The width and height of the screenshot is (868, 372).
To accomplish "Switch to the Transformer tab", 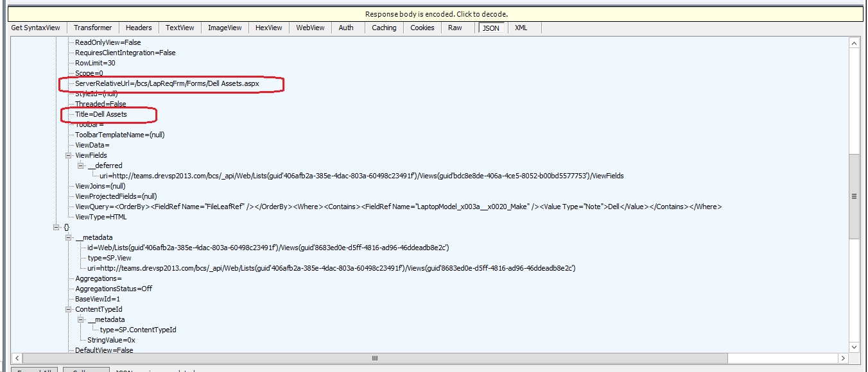I will coord(92,28).
